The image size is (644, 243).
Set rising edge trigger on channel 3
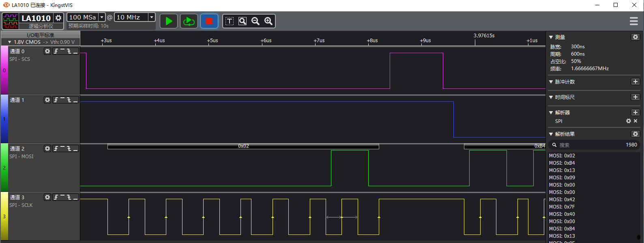(x=56, y=197)
